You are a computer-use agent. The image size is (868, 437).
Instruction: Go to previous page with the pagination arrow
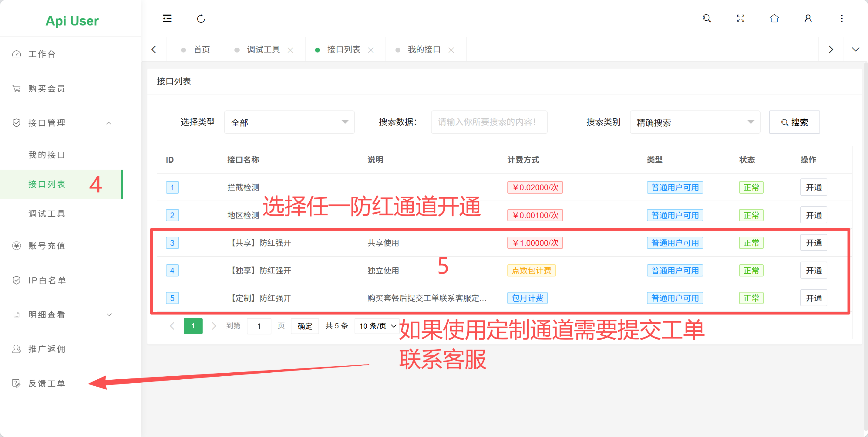coord(172,326)
